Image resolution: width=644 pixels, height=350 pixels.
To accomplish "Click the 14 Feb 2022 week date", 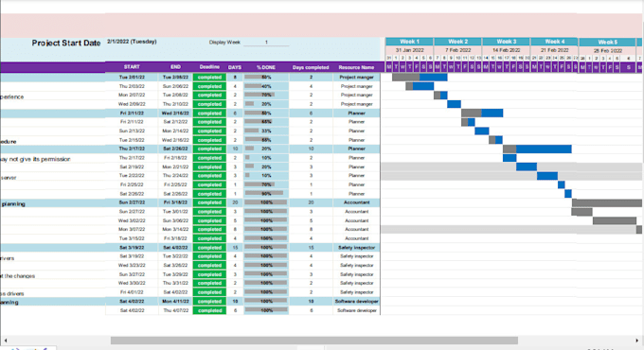I will pos(507,50).
